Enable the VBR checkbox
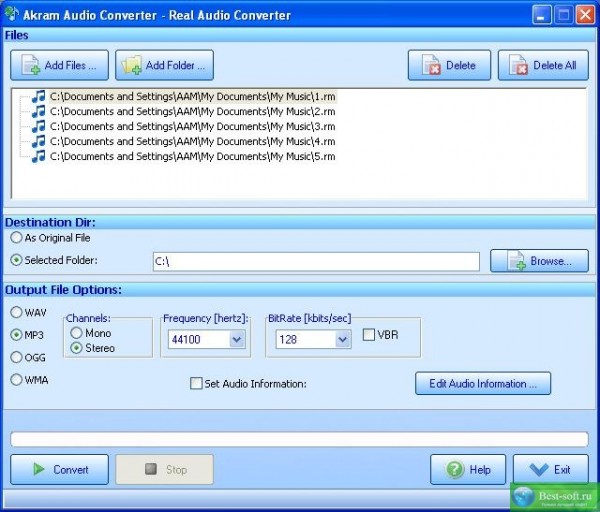 (368, 335)
